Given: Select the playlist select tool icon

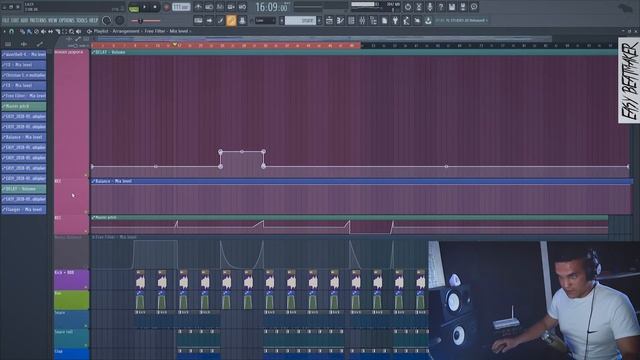Looking at the screenshot, I should 64,31.
